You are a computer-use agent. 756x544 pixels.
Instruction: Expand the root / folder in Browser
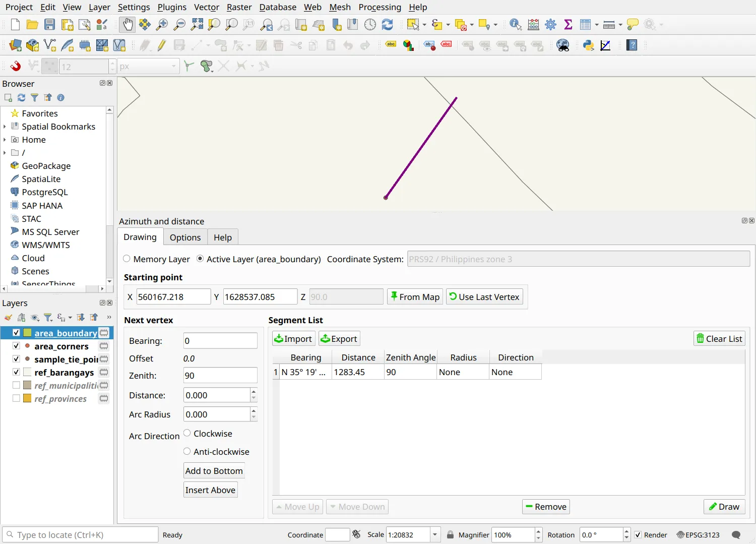coord(5,153)
